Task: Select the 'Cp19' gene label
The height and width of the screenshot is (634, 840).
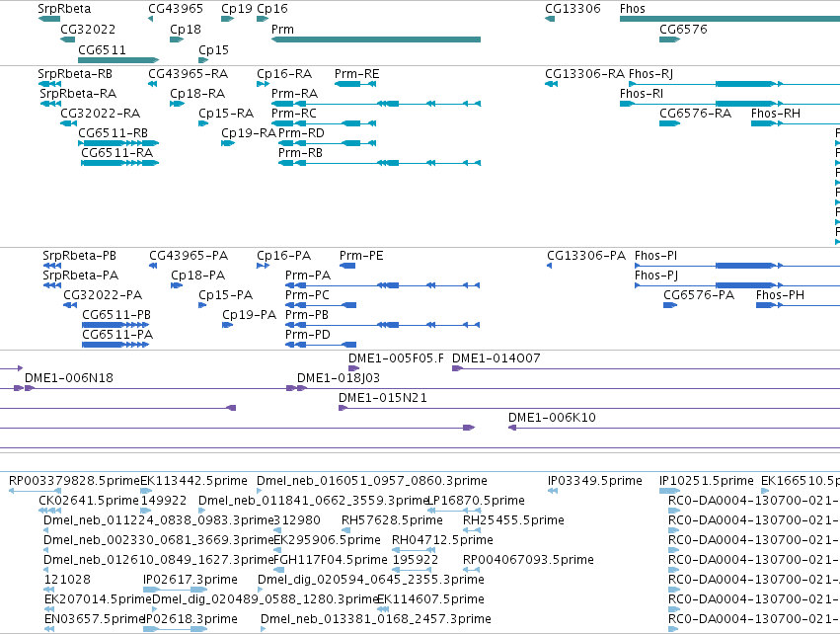Action: click(x=237, y=9)
